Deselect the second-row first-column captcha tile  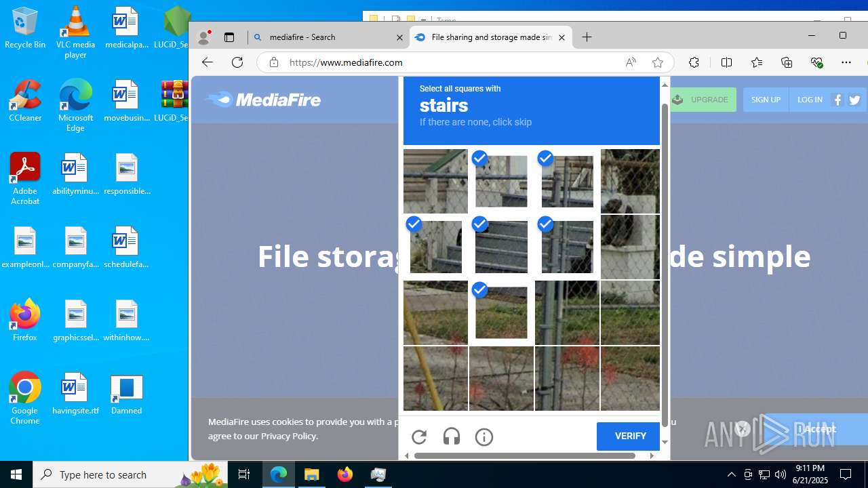(x=435, y=247)
